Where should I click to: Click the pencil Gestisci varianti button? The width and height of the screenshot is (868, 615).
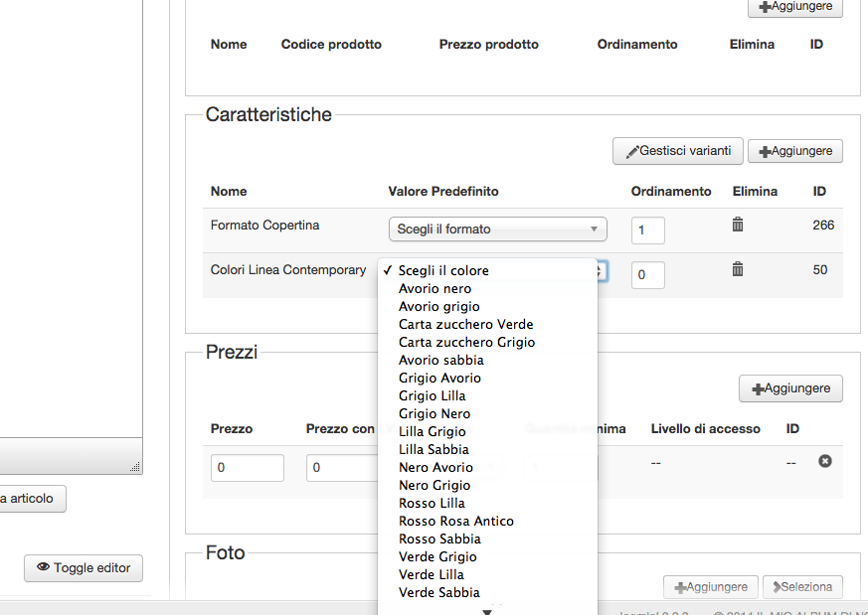tap(677, 151)
